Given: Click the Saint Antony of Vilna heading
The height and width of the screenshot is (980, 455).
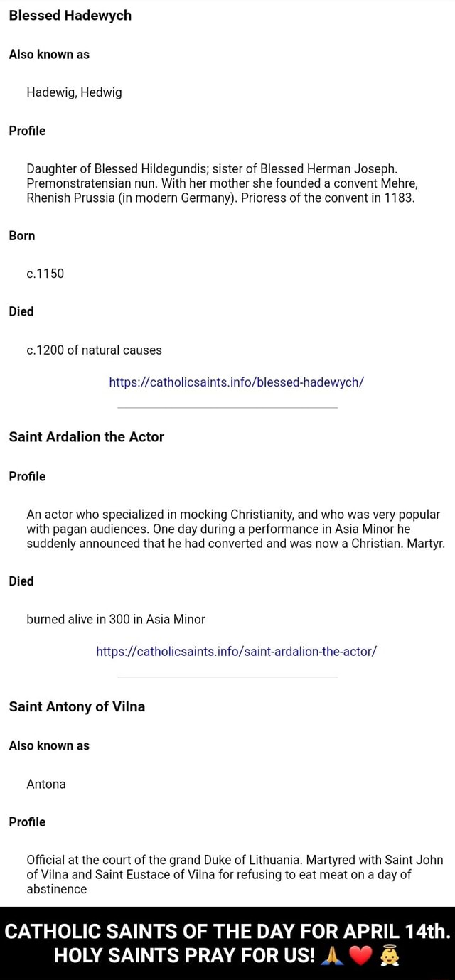Looking at the screenshot, I should [x=77, y=706].
